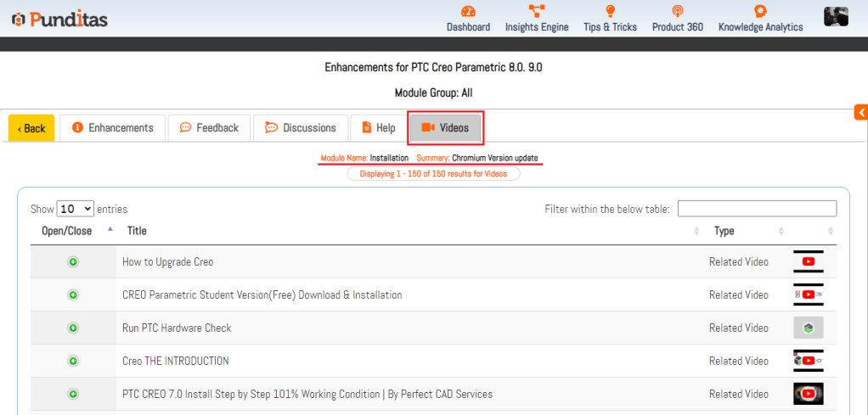Open the Feedback tab
Screen dimensions: 868x415
(x=209, y=128)
